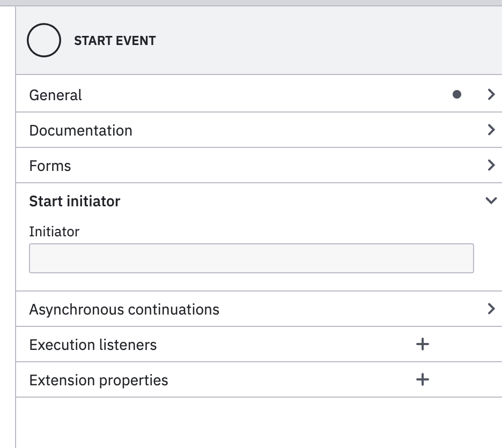This screenshot has width=502, height=448.
Task: Collapse Start initiator with its down chevron
Action: (x=491, y=201)
